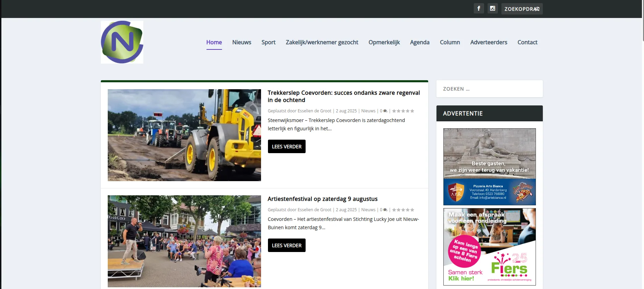Click the search magnifier icon in top bar
The width and height of the screenshot is (644, 289).
537,9
